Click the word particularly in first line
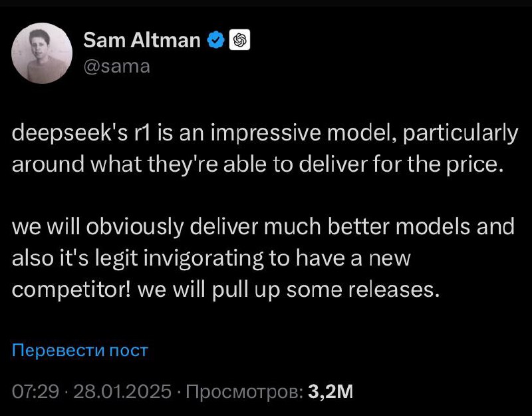The height and width of the screenshot is (416, 532). [460, 134]
